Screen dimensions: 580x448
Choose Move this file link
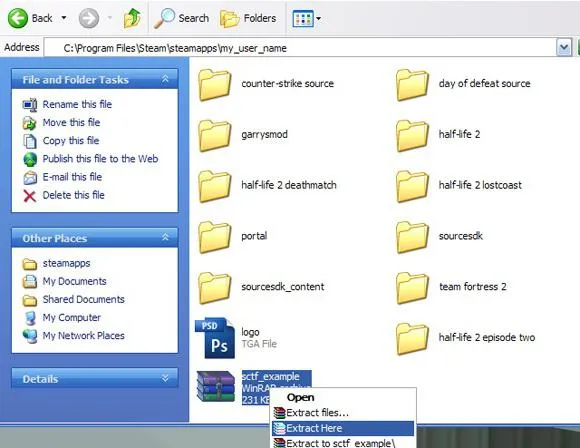tap(71, 122)
